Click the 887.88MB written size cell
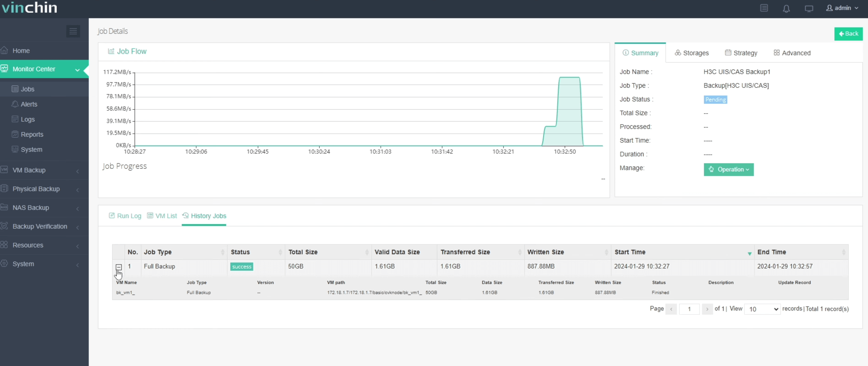 pyautogui.click(x=541, y=266)
